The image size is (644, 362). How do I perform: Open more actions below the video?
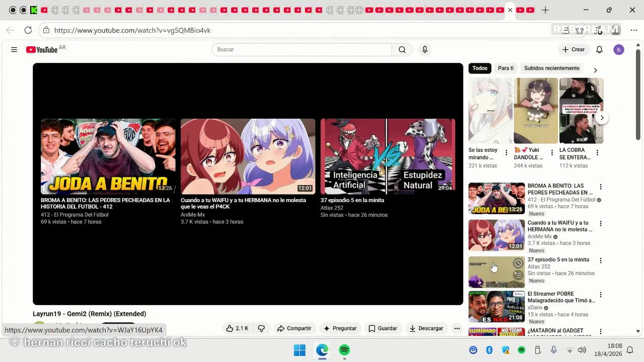pyautogui.click(x=457, y=328)
